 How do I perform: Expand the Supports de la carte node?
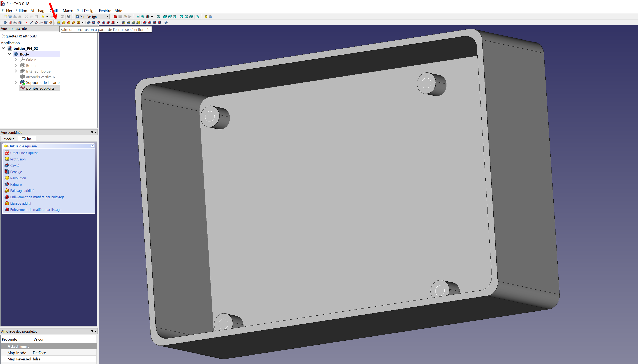pos(16,82)
